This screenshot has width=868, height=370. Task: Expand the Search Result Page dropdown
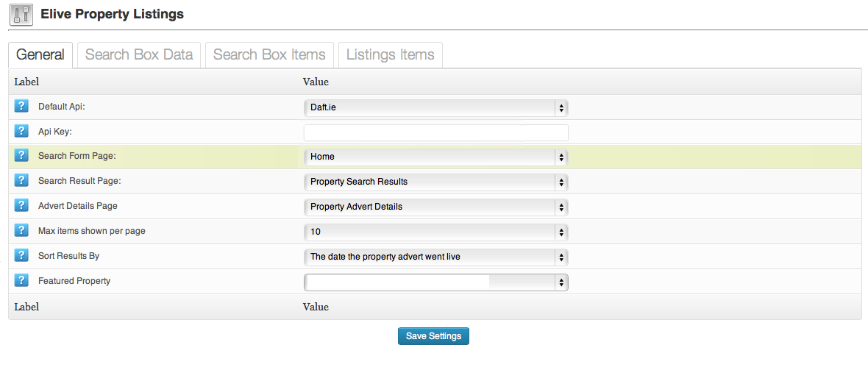point(436,182)
